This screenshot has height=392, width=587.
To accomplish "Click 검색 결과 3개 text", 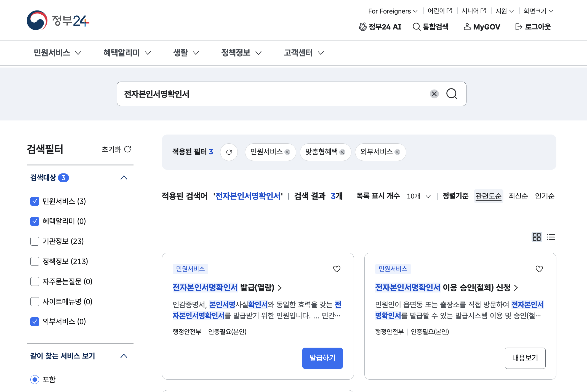I will 318,196.
